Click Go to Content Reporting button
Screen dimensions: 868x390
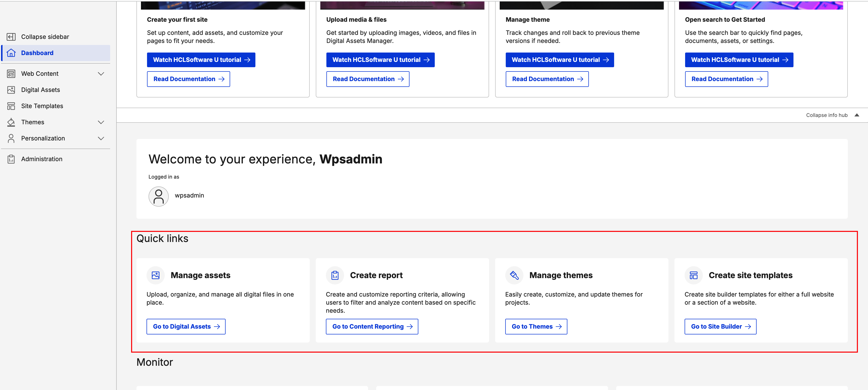click(372, 326)
